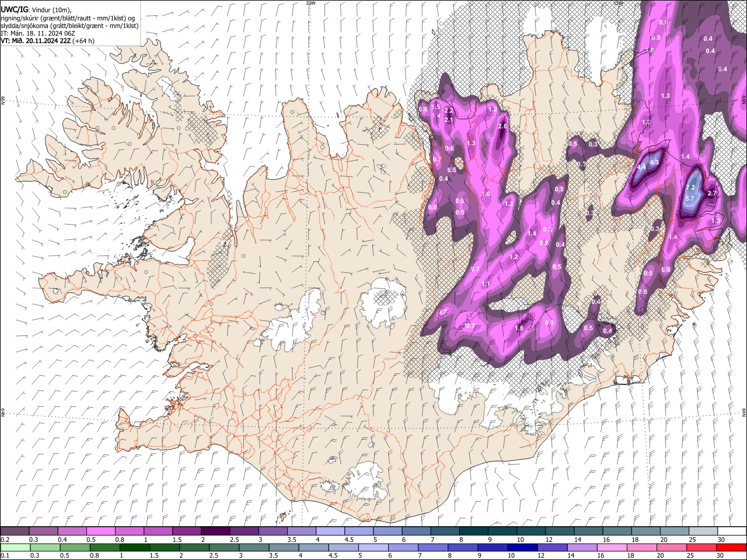Pick the bottom-row light green swatch starting at 0.1

15,547
